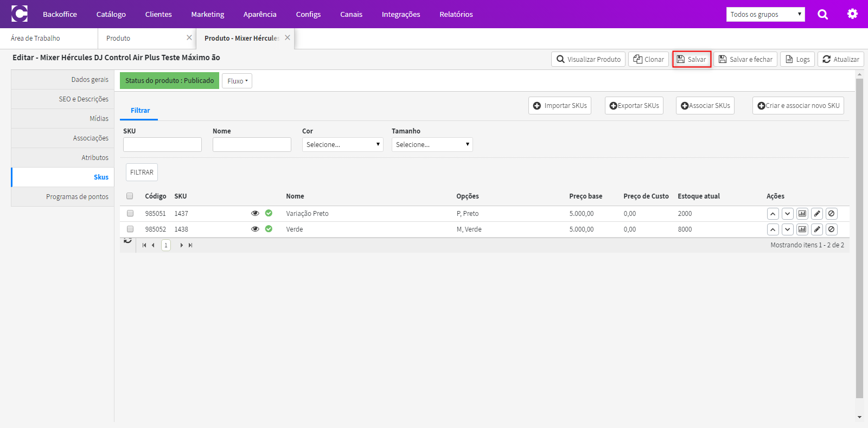
Task: Open the Integrações menu
Action: 401,14
